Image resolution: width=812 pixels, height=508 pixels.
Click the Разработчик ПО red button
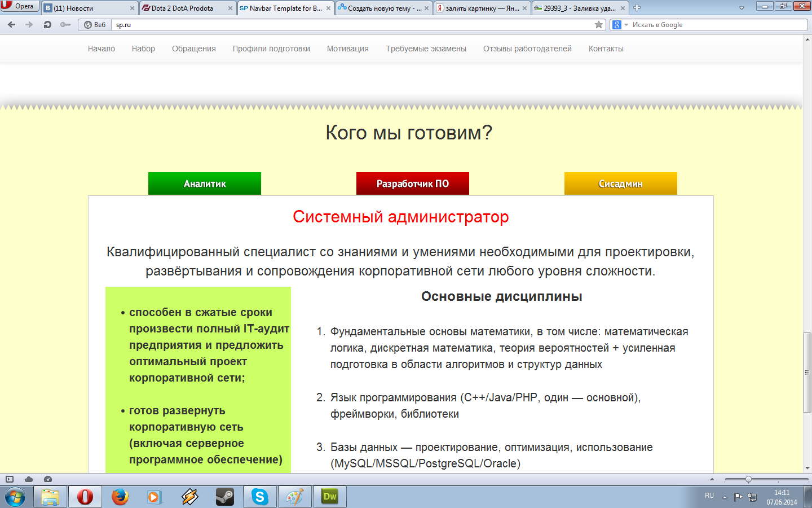point(413,183)
